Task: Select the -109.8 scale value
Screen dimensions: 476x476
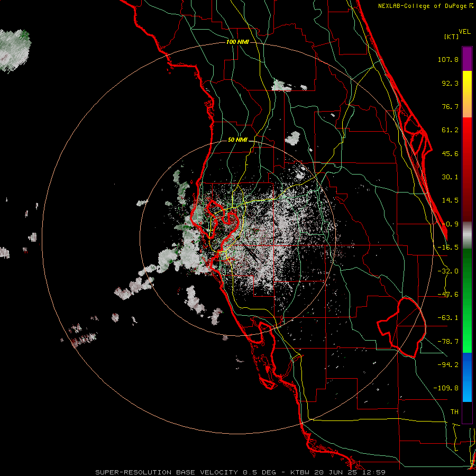Action: point(446,388)
